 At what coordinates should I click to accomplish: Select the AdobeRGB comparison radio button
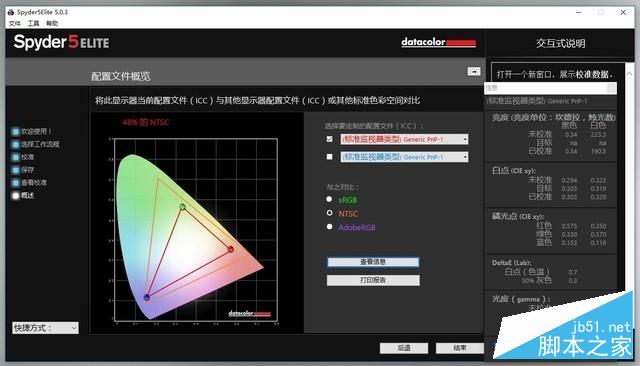tap(329, 227)
